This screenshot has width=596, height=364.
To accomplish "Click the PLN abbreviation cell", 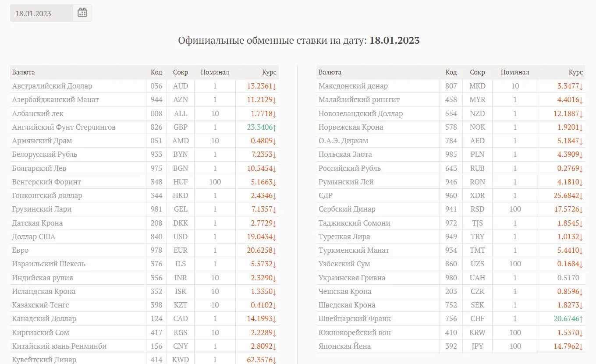I will 477,155.
